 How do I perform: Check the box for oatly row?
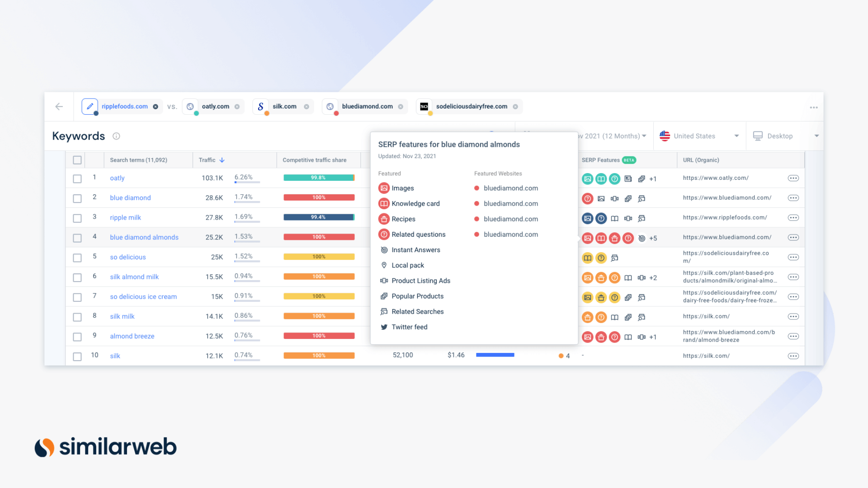pos(77,178)
